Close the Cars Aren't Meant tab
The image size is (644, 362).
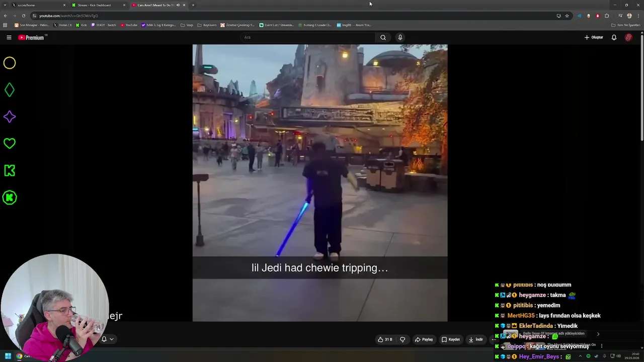[x=184, y=5]
